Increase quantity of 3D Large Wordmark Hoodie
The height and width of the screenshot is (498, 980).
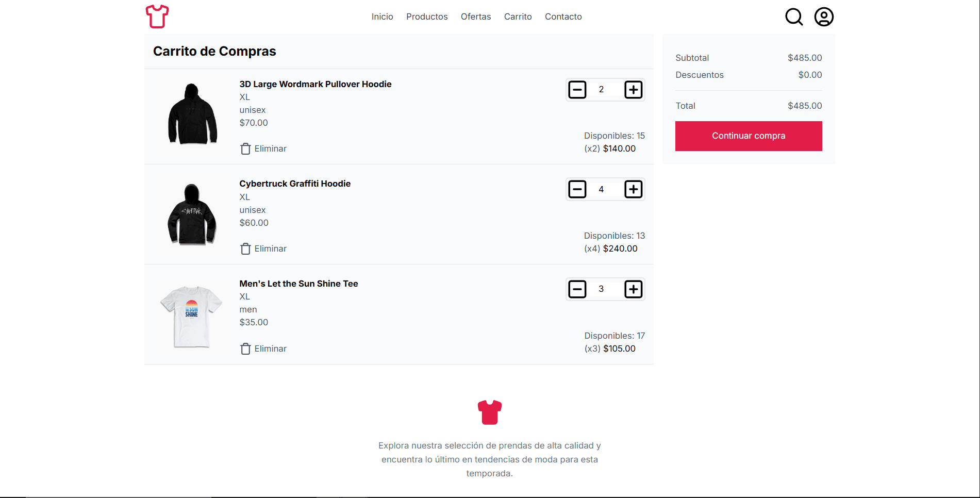[633, 90]
